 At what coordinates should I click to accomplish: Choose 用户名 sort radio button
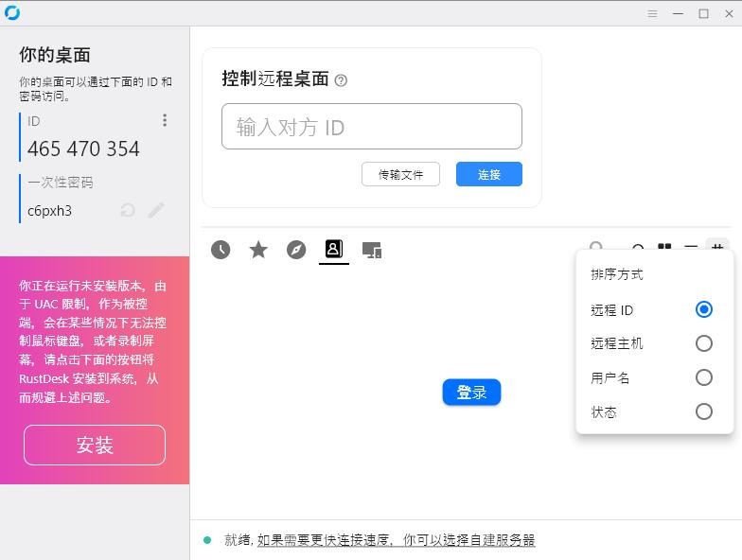pyautogui.click(x=704, y=377)
